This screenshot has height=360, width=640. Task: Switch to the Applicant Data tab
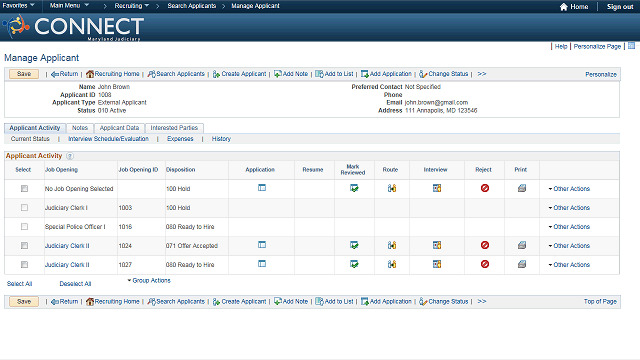pyautogui.click(x=119, y=128)
